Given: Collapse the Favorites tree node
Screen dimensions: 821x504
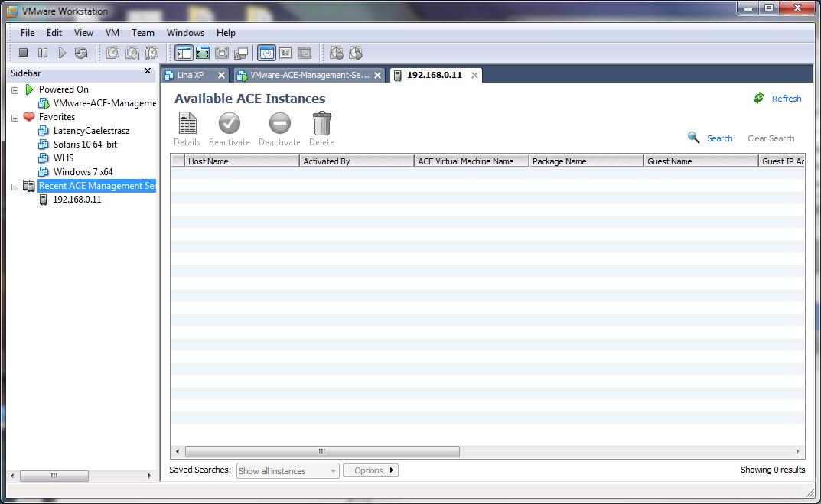Looking at the screenshot, I should (15, 118).
